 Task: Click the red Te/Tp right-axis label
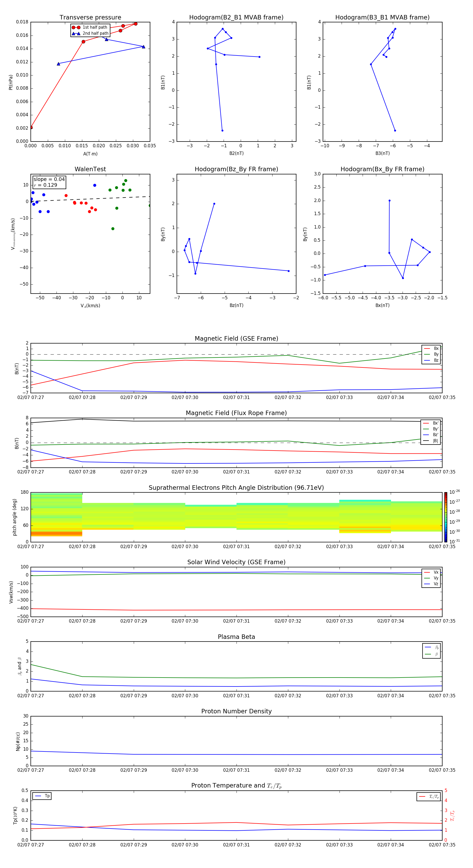coord(453,815)
